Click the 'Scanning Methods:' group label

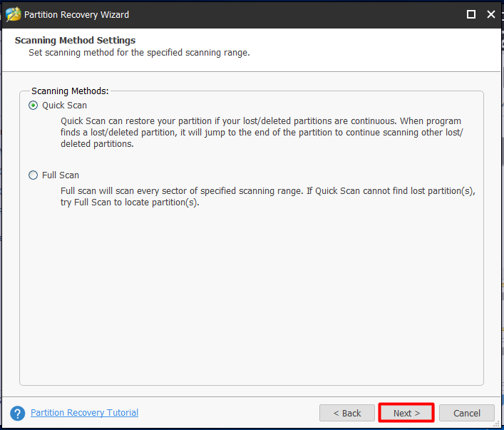point(70,91)
